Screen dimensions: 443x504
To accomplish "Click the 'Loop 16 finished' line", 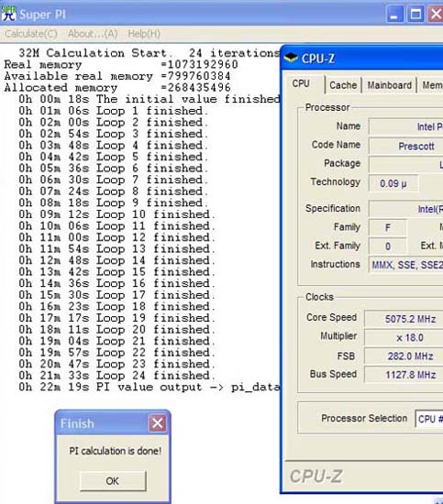I will pyautogui.click(x=117, y=283).
